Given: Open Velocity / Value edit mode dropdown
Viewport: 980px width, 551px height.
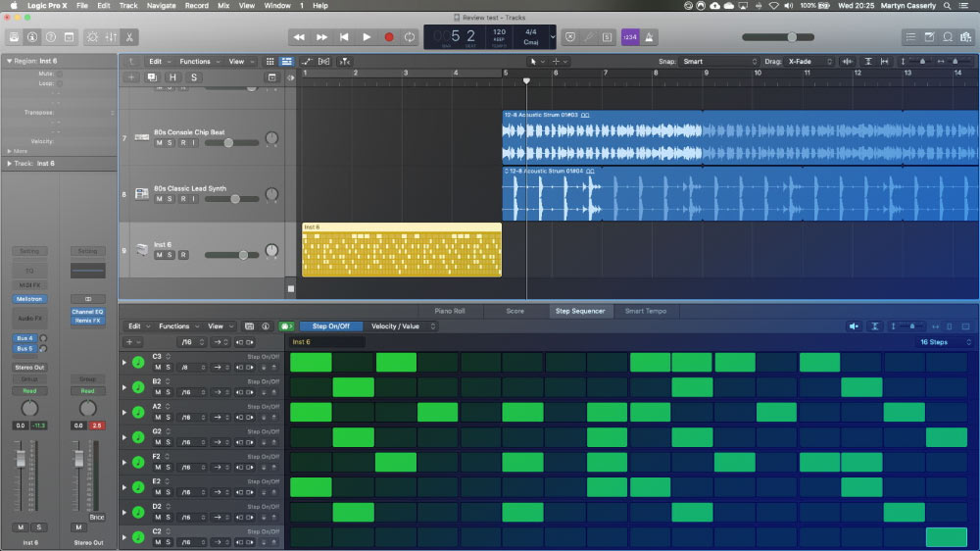Looking at the screenshot, I should coord(400,326).
